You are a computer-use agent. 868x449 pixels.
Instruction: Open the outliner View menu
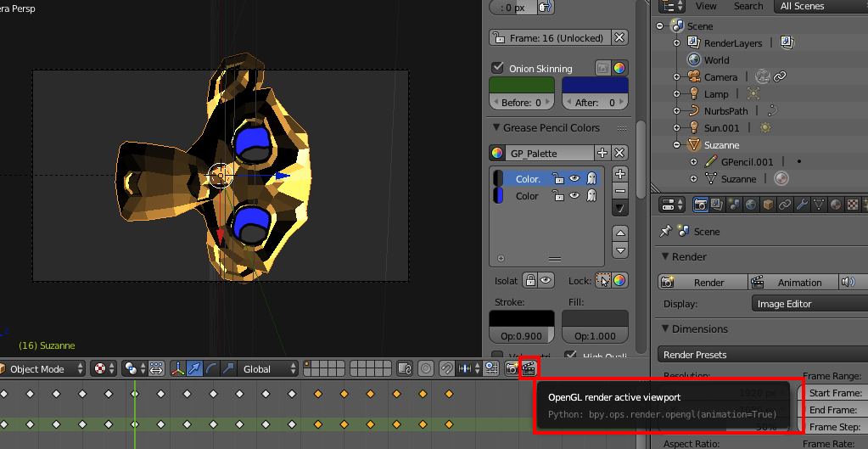(706, 6)
